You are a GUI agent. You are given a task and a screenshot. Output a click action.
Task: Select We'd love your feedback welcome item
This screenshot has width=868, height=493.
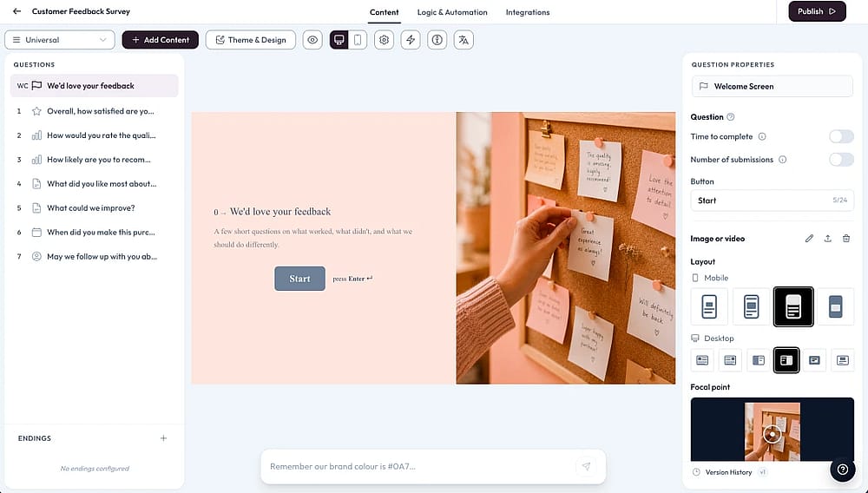click(94, 86)
